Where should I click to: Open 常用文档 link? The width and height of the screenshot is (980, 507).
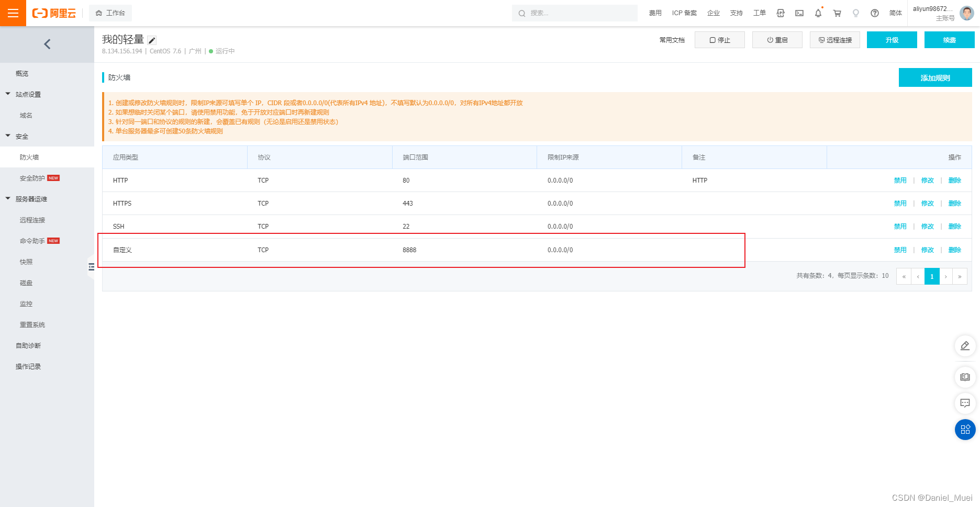tap(672, 40)
